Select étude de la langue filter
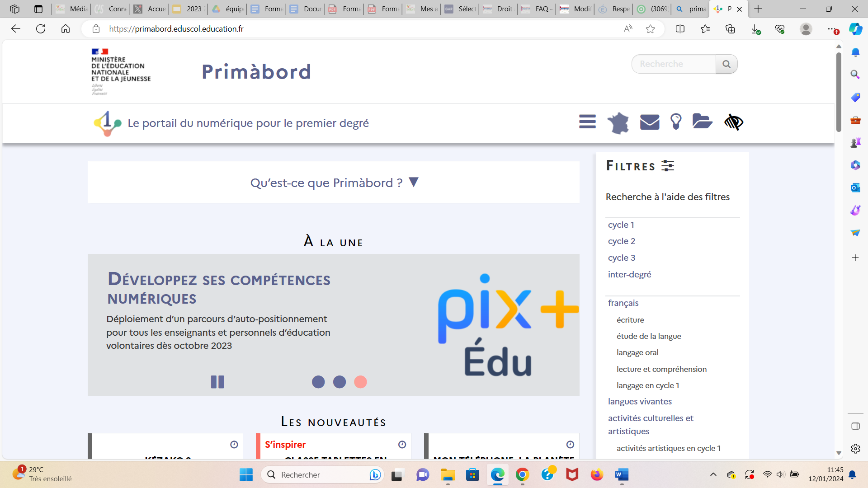This screenshot has height=488, width=868. 649,336
